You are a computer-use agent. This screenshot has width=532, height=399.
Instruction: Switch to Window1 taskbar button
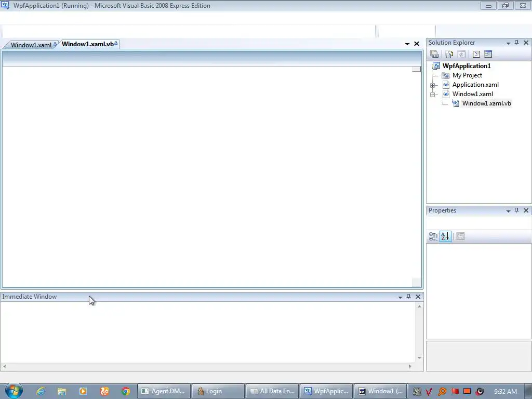point(381,391)
